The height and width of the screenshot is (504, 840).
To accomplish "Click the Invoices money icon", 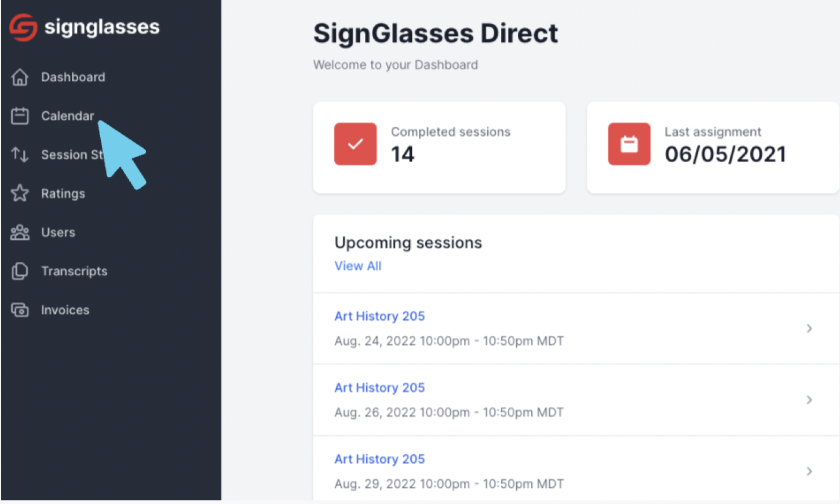I will [x=20, y=310].
